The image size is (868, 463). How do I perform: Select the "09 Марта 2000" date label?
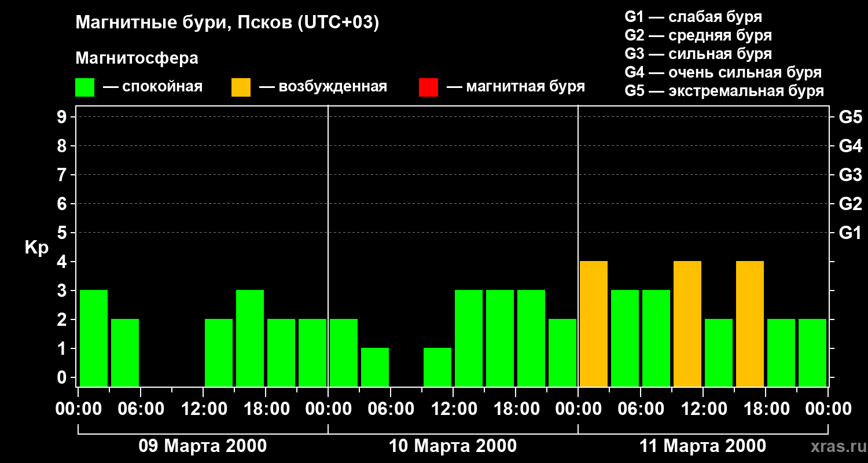click(x=203, y=446)
